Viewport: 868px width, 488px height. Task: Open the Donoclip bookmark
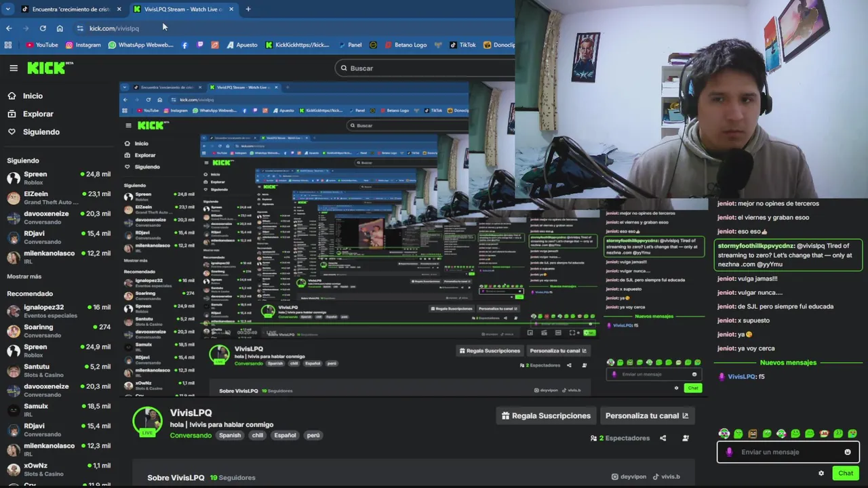tap(499, 45)
